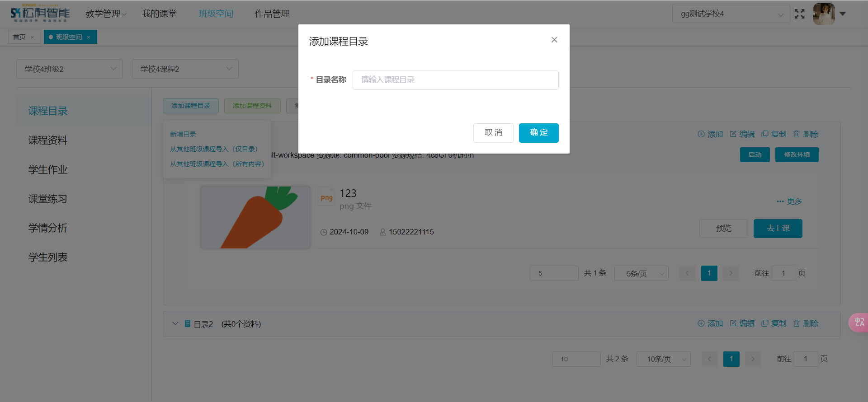This screenshot has height=402, width=868.
Task: Click 复制 icon in 目录2 row
Action: click(x=765, y=323)
